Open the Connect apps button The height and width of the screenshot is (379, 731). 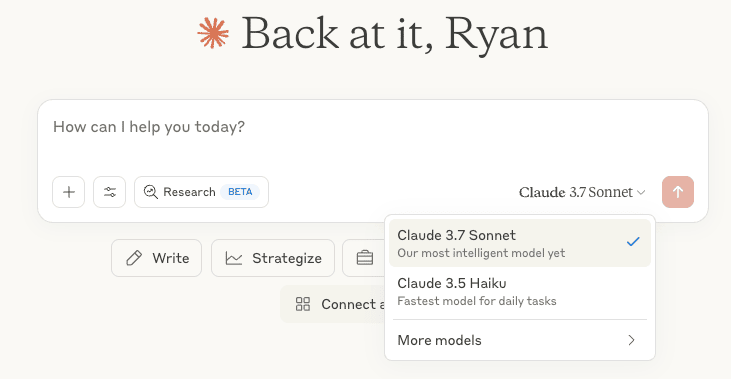pyautogui.click(x=333, y=304)
